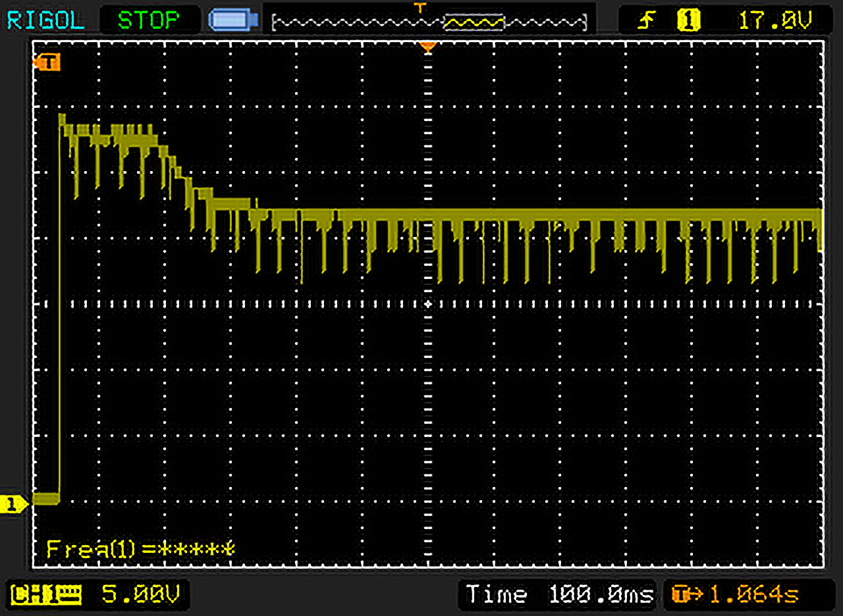Click the rising edge trigger icon
Screen dimensions: 843x616
pos(645,21)
